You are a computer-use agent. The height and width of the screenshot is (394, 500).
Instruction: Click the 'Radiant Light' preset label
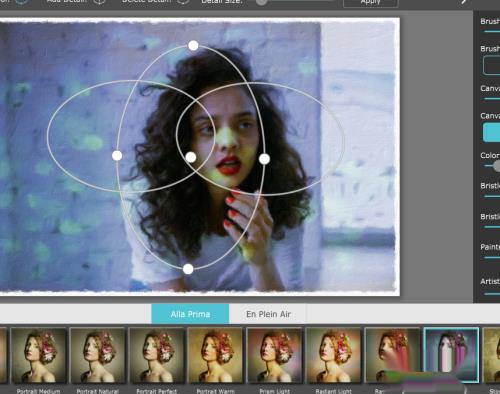pos(334,391)
